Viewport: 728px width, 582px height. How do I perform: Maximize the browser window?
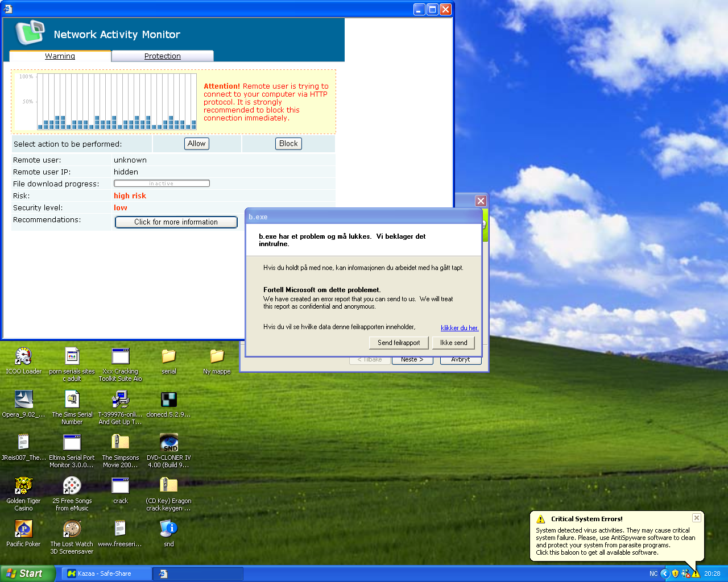tap(432, 9)
